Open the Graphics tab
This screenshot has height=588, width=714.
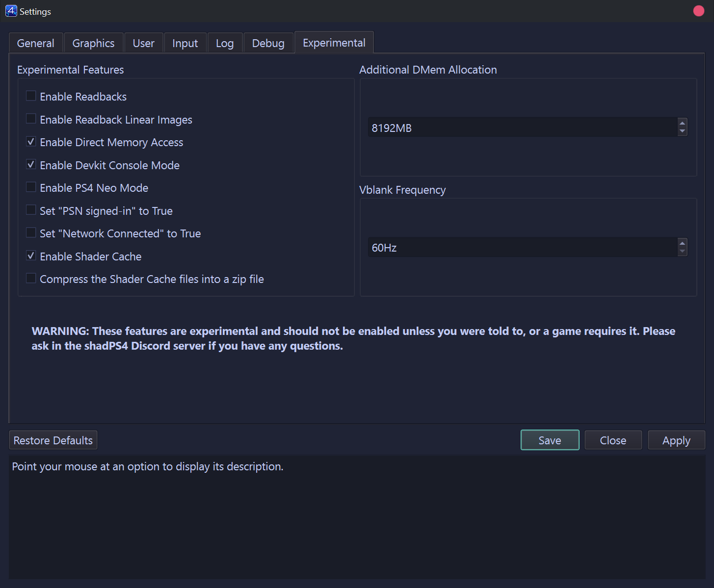click(x=93, y=43)
